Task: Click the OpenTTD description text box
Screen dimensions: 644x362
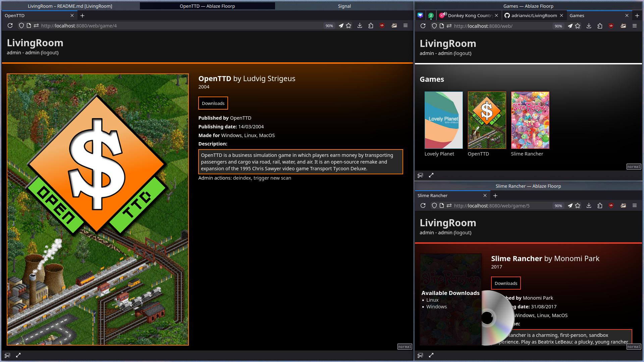Action: (x=301, y=162)
